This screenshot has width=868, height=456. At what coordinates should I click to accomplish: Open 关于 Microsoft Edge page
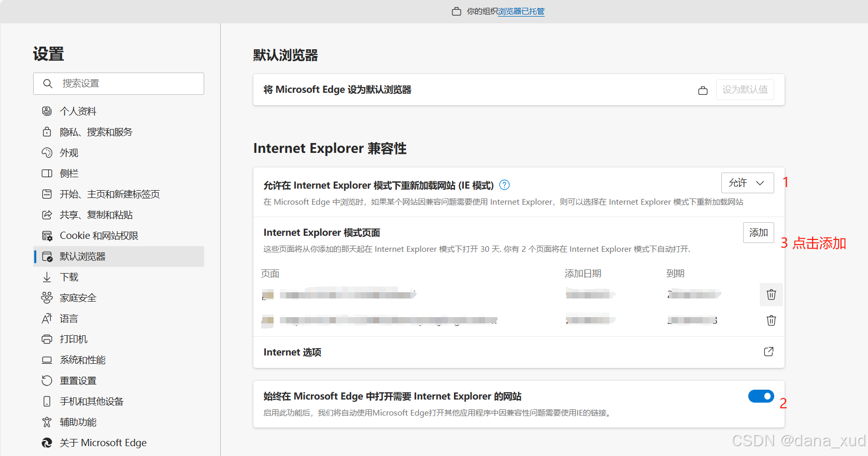point(119,443)
